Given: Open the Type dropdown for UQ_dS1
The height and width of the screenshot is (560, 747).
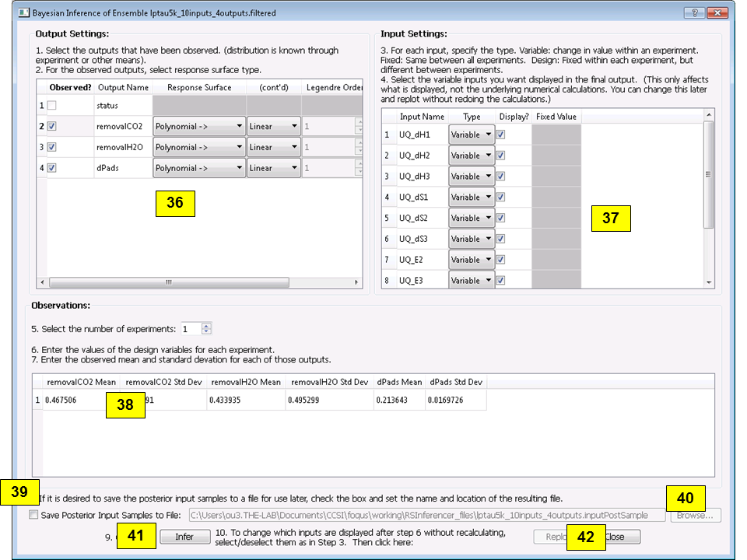Looking at the screenshot, I should (x=472, y=197).
